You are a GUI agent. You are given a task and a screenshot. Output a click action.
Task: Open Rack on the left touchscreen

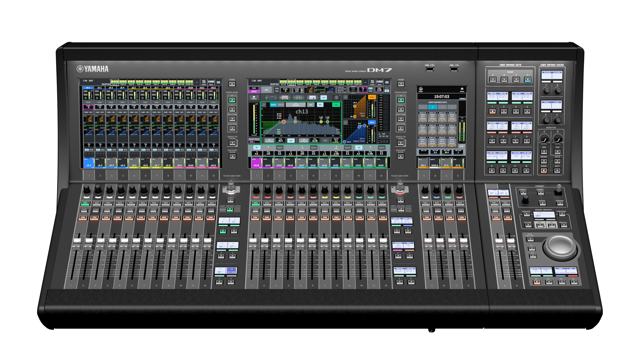click(211, 82)
